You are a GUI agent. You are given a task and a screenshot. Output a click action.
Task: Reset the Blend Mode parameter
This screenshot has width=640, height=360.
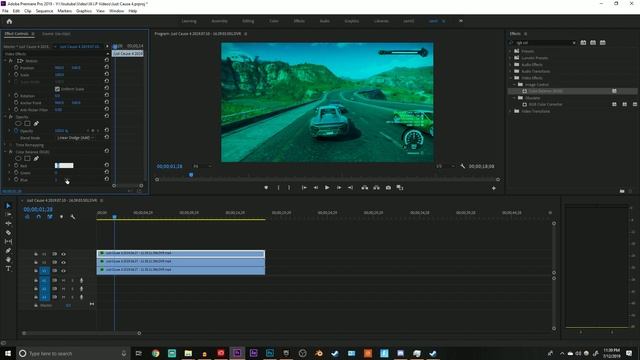coord(107,137)
